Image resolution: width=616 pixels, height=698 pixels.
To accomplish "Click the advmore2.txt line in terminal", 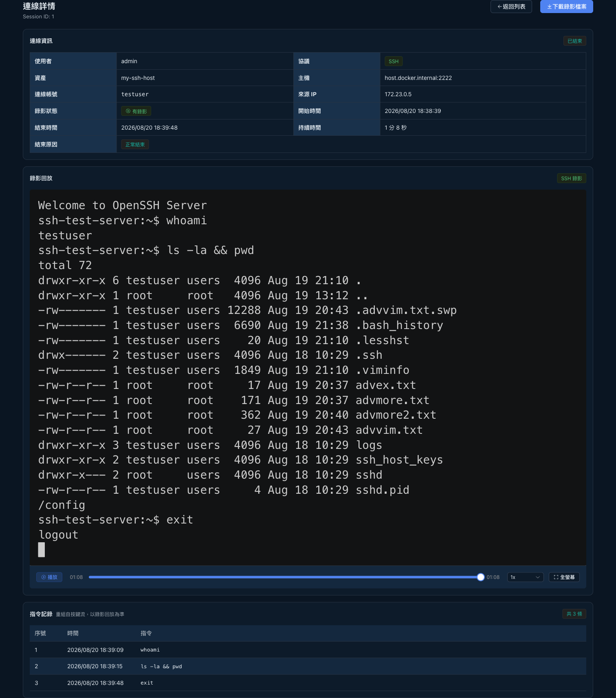I will coord(237,415).
